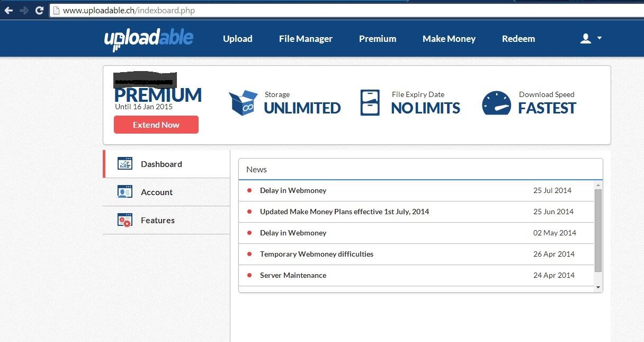Viewport: 644px width, 342px height.
Task: Click the NO LIMITS expiry text
Action: [x=426, y=108]
